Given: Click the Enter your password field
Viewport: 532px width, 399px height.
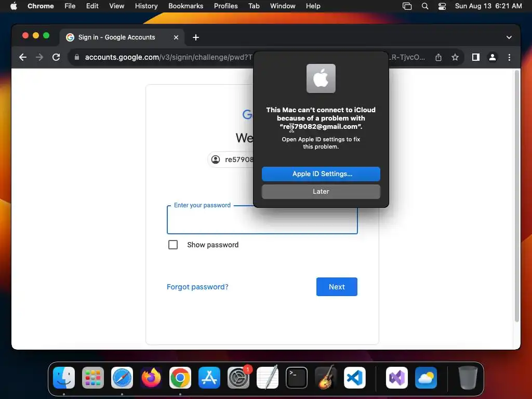Looking at the screenshot, I should pyautogui.click(x=262, y=220).
